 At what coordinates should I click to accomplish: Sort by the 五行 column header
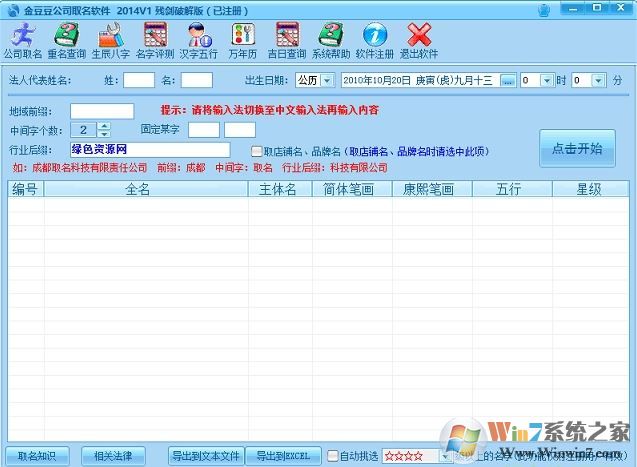tap(512, 189)
